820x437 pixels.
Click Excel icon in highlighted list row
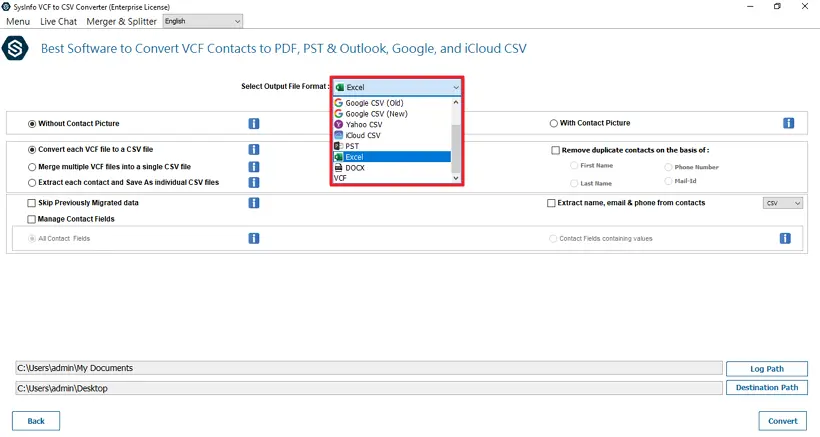click(x=338, y=157)
